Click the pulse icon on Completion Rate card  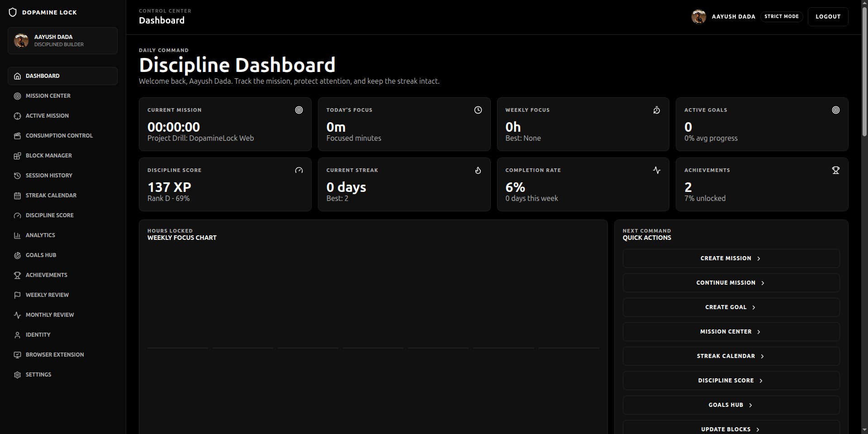(657, 170)
